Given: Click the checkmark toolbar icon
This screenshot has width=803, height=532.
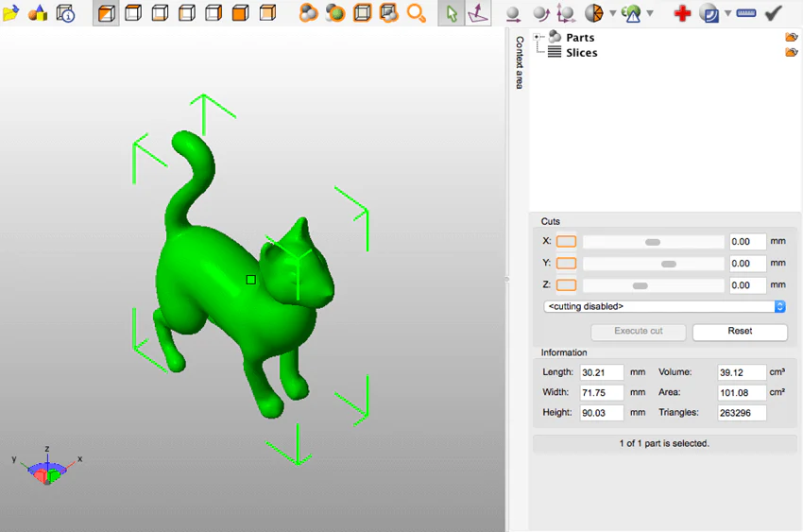Looking at the screenshot, I should [774, 13].
